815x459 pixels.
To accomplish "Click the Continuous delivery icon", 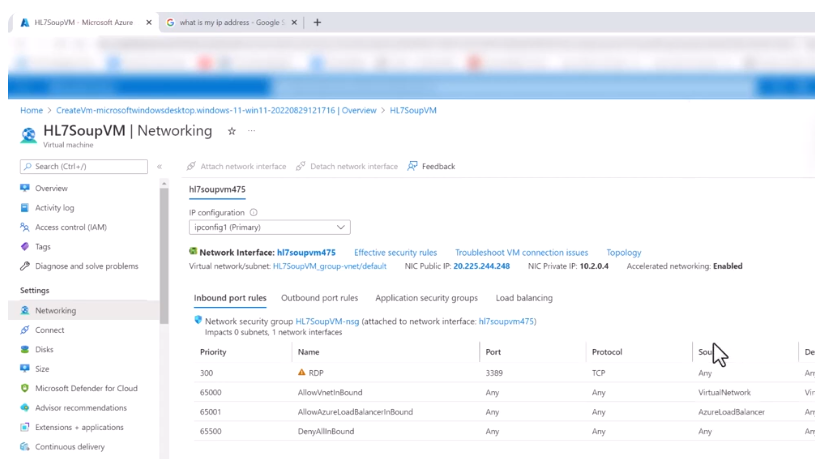I will coord(24,447).
